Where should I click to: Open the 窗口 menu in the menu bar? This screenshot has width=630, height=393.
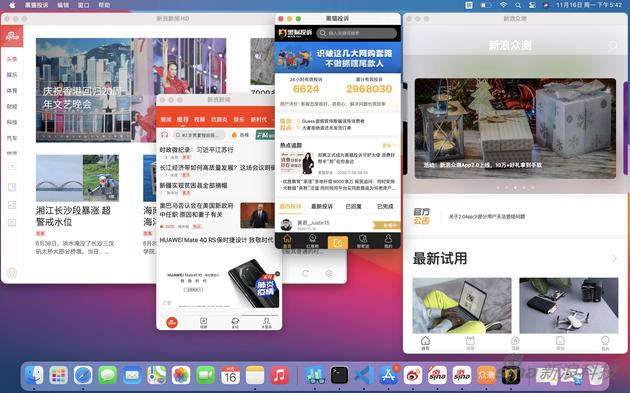tap(84, 5)
